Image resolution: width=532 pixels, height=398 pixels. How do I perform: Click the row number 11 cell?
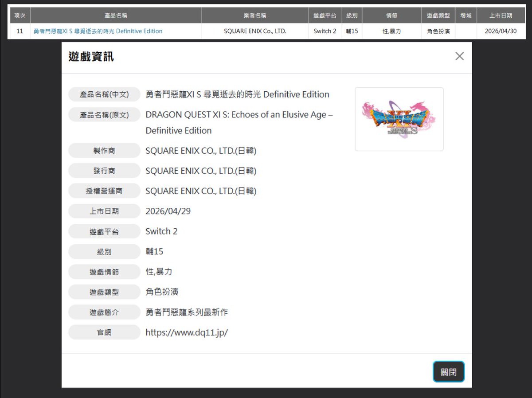[x=20, y=31]
